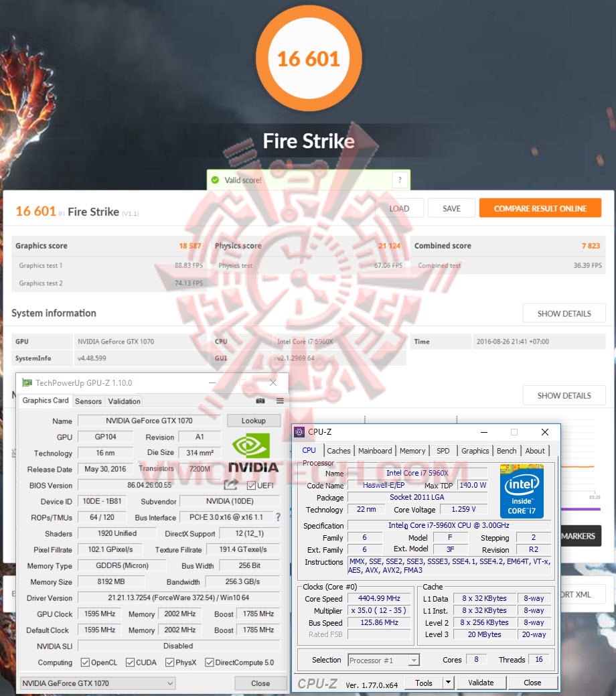This screenshot has height=696, width=616.
Task: Click COMPARE RESULT ONLINE button
Action: tap(540, 208)
